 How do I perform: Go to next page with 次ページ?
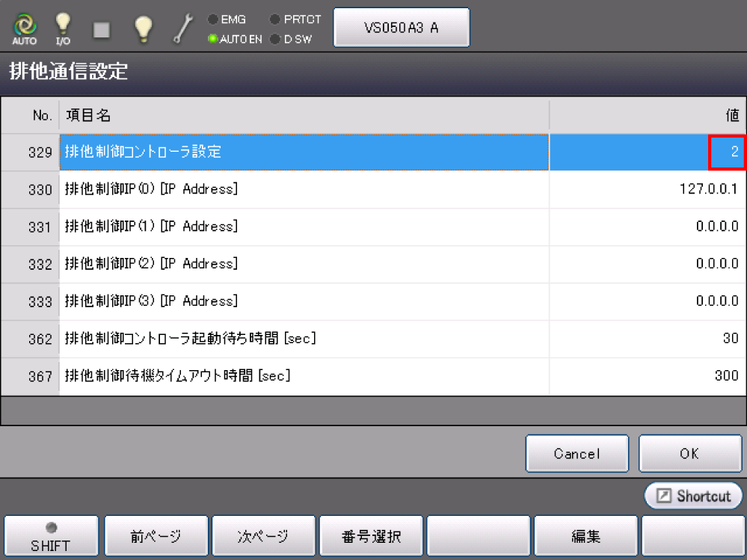(x=263, y=537)
